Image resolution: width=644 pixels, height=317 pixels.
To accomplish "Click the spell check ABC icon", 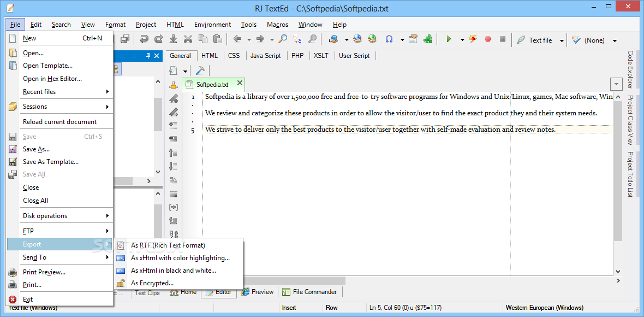I will click(575, 40).
